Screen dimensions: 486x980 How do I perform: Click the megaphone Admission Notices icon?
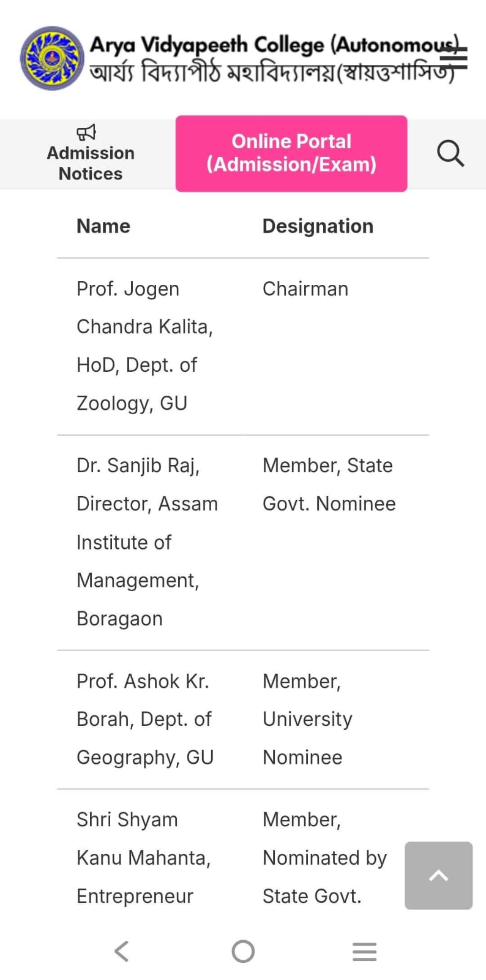(x=86, y=132)
